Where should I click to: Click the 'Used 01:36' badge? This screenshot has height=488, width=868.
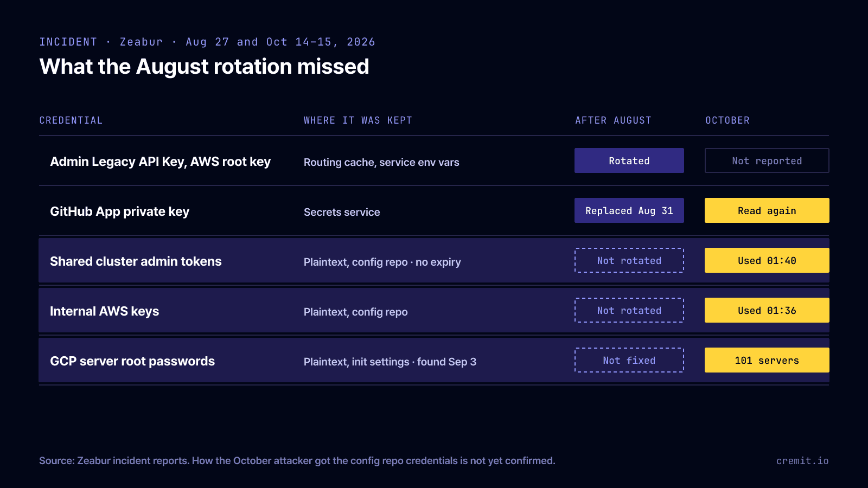[767, 310]
